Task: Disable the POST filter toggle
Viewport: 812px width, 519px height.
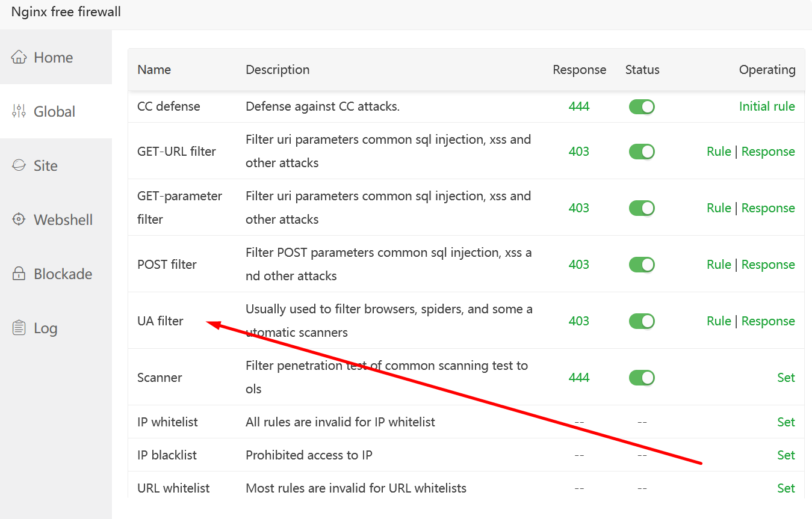Action: (x=642, y=265)
